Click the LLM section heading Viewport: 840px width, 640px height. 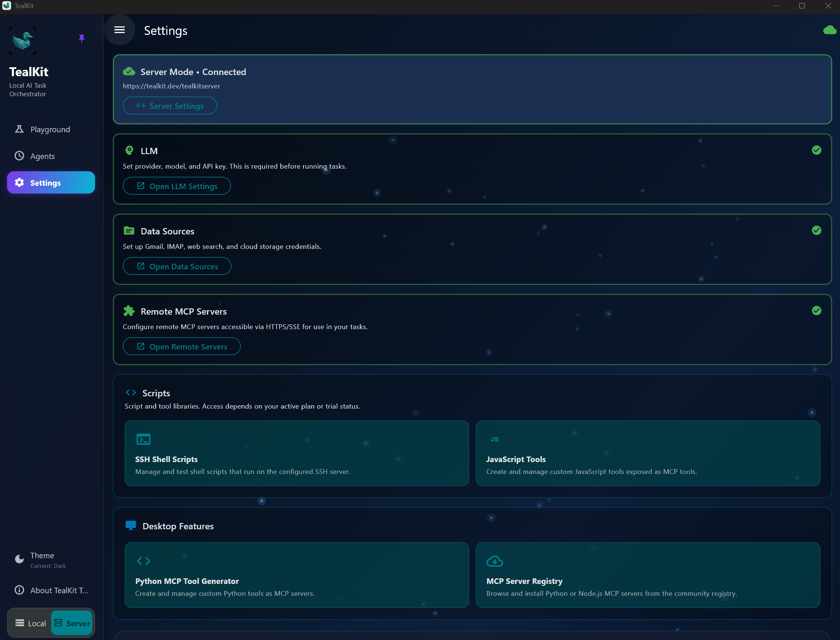[149, 151]
